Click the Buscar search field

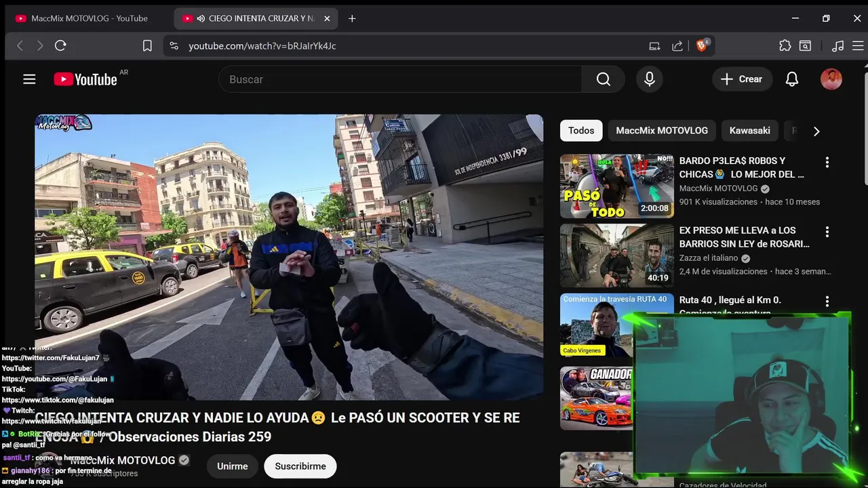coord(400,79)
